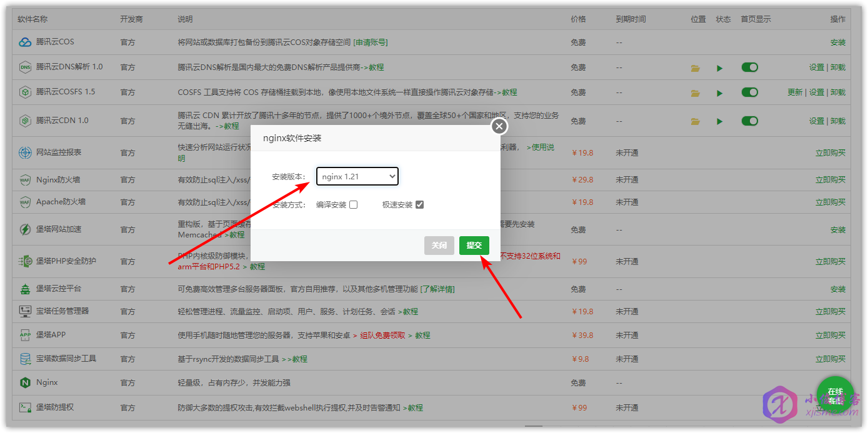The width and height of the screenshot is (868, 433).
Task: Toggle homepage display for 腾讯云DNS解析
Action: click(750, 67)
